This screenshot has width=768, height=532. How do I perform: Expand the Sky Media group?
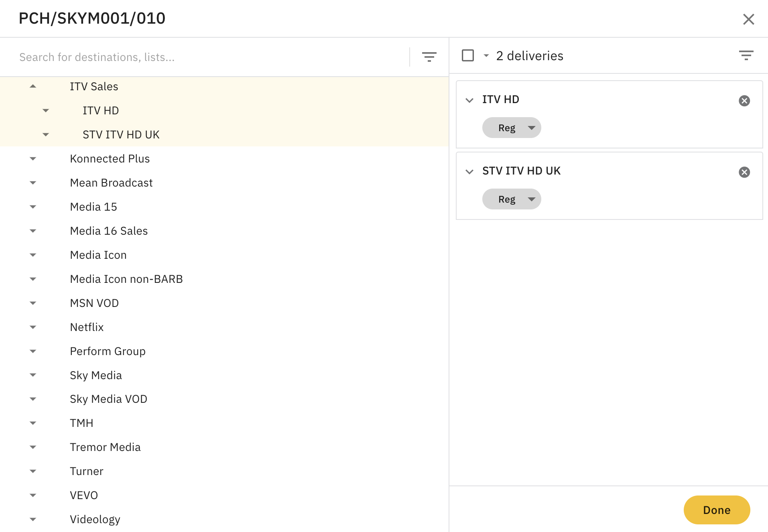click(33, 375)
